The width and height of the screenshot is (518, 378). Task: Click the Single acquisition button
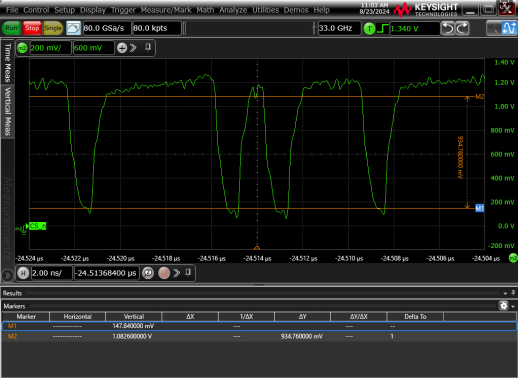[53, 28]
